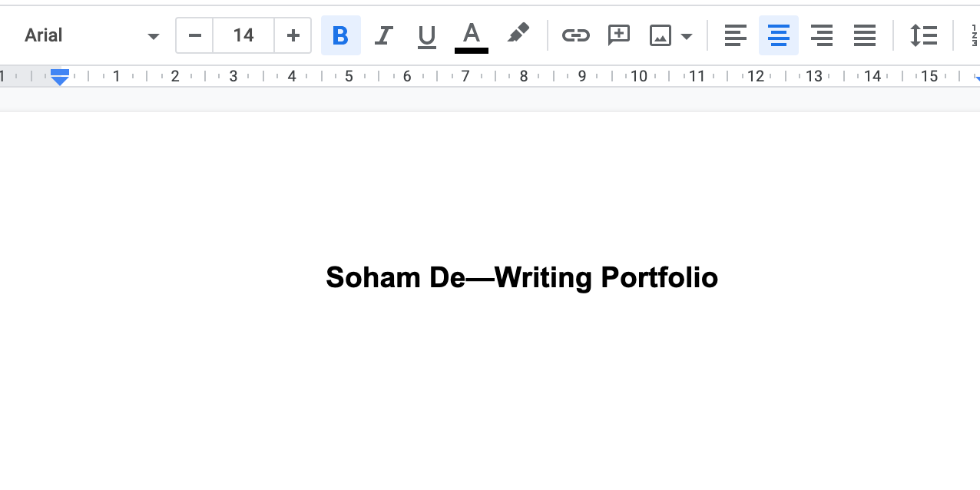Open the image insert dropdown arrow

click(x=687, y=35)
